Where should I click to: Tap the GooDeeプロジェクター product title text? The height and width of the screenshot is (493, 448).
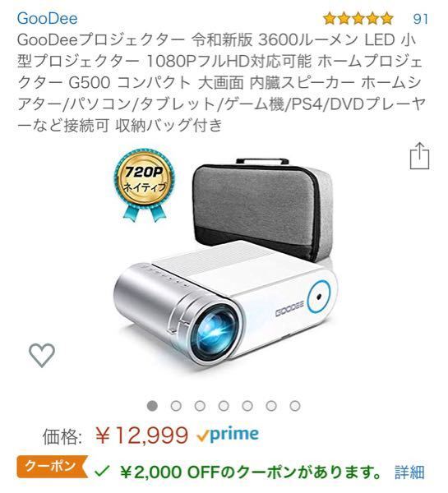221,82
